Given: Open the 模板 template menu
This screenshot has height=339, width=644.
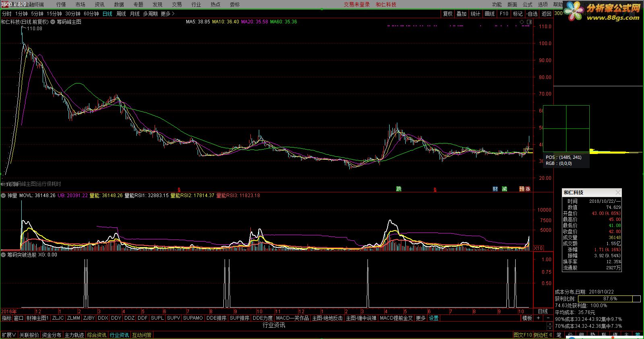Looking at the screenshot, I should (x=527, y=318).
